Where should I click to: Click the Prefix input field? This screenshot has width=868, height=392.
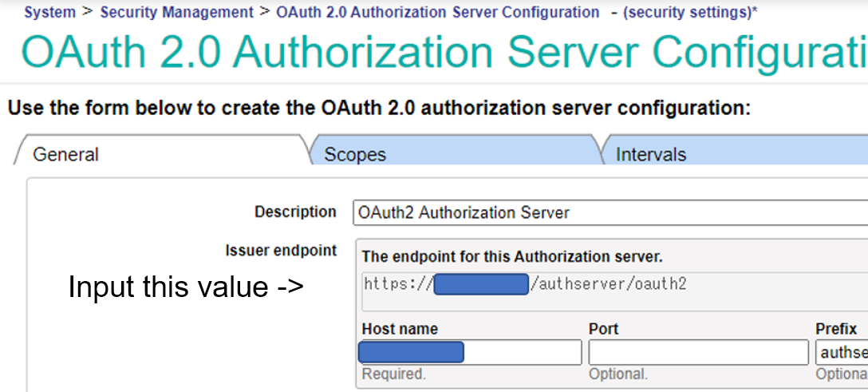842,352
